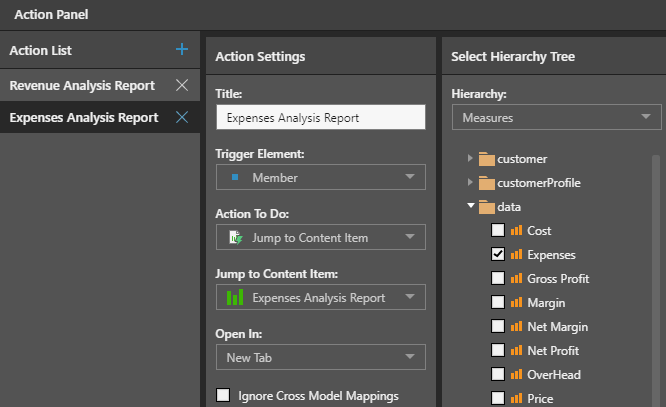Click the customer folder icon

tap(486, 159)
